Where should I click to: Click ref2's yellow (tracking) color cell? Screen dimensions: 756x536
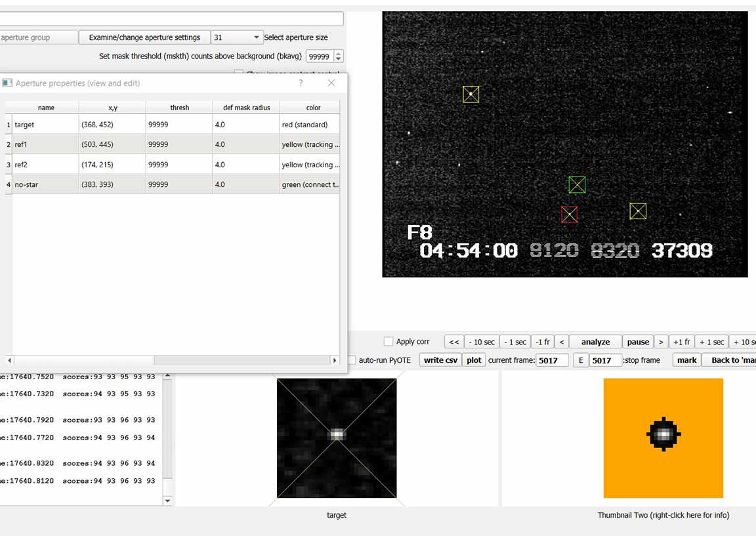(310, 165)
